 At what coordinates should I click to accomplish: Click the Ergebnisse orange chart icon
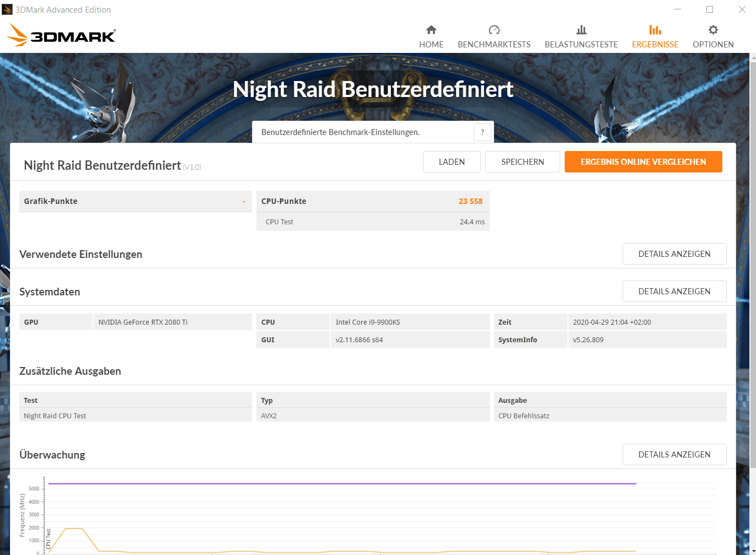point(655,30)
